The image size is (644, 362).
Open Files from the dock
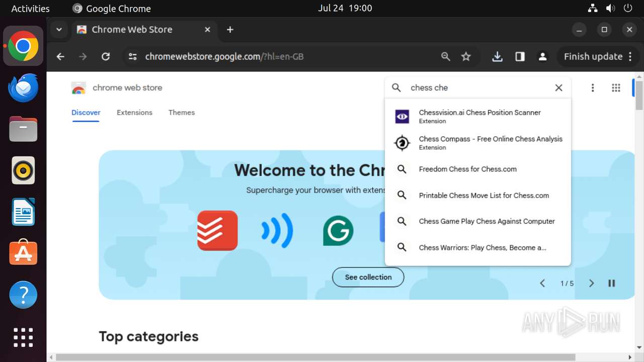[x=23, y=129]
